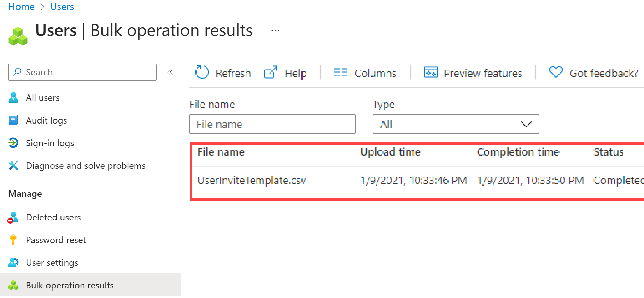Click the search magnifier icon in sidebar
The height and width of the screenshot is (298, 644).
(x=17, y=72)
